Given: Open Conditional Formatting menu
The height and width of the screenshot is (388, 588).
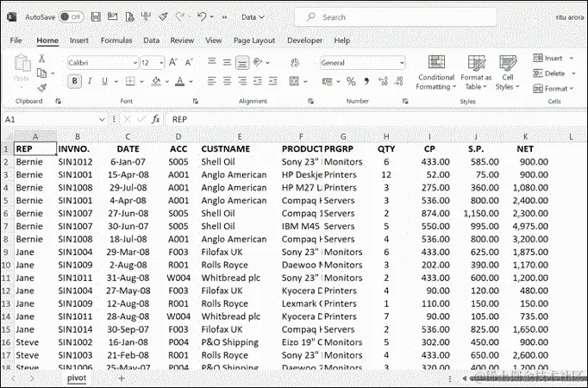Looking at the screenshot, I should point(436,73).
